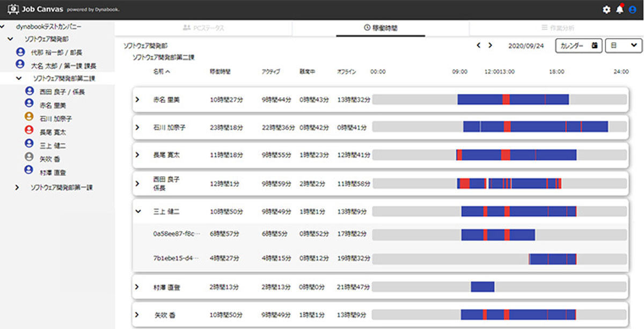Click the 2020/09/24 date text
This screenshot has height=329, width=644.
pos(526,46)
